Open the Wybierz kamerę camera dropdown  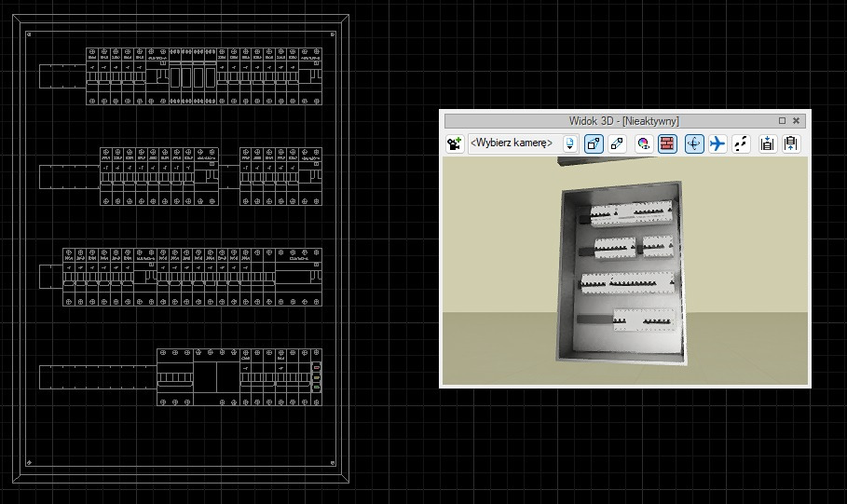pos(512,143)
